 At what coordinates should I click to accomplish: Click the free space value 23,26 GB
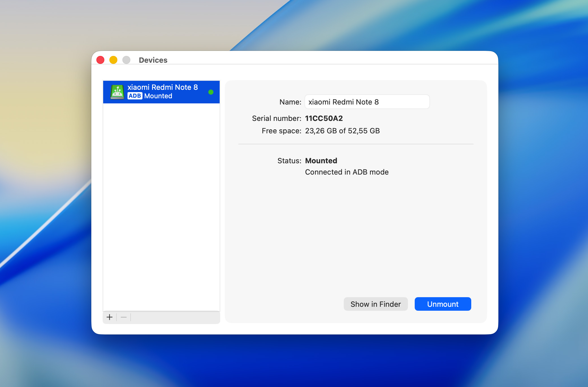tap(321, 131)
